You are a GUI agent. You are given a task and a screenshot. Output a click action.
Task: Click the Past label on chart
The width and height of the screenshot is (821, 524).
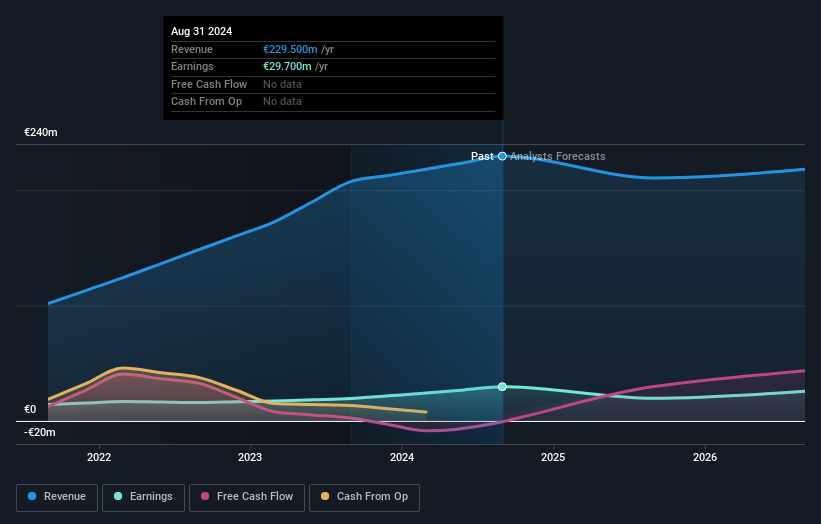(482, 156)
